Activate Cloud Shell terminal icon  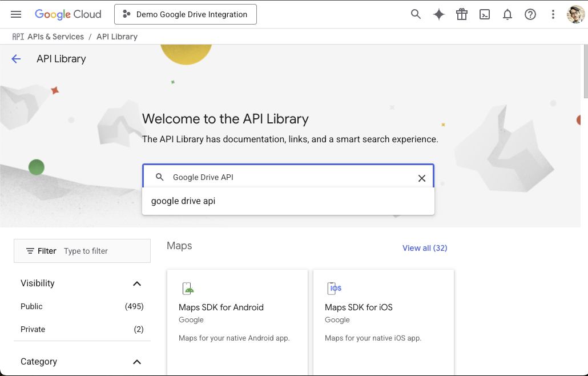tap(485, 14)
